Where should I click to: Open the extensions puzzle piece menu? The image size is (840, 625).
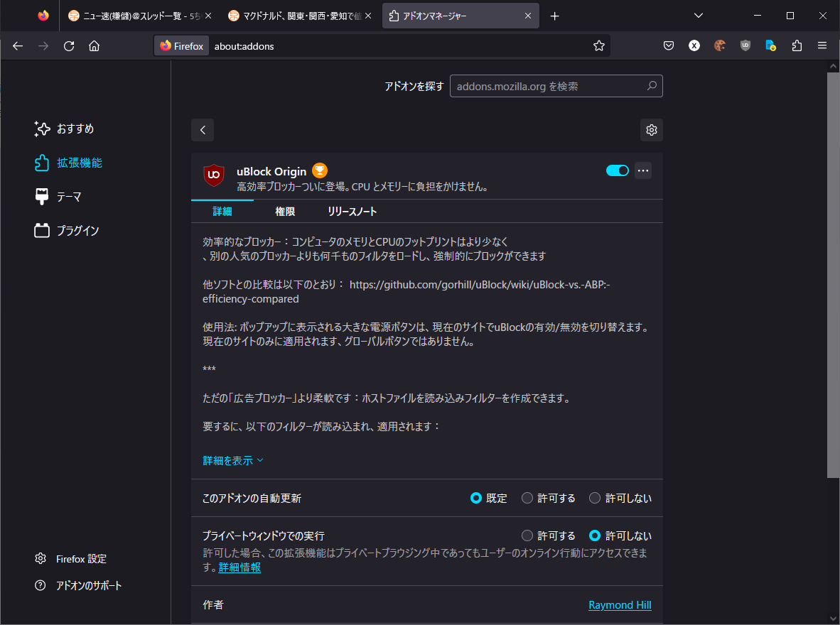797,46
